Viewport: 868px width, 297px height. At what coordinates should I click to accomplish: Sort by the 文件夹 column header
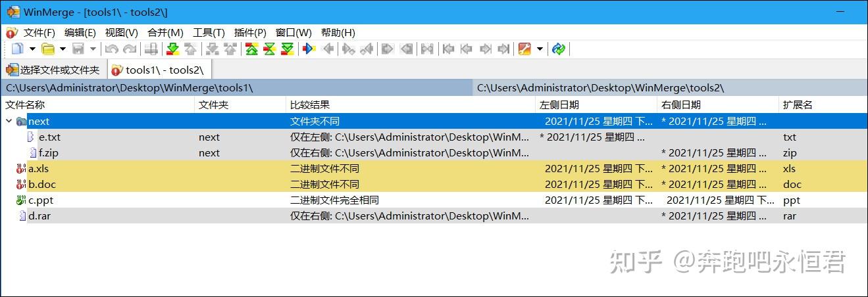point(241,104)
